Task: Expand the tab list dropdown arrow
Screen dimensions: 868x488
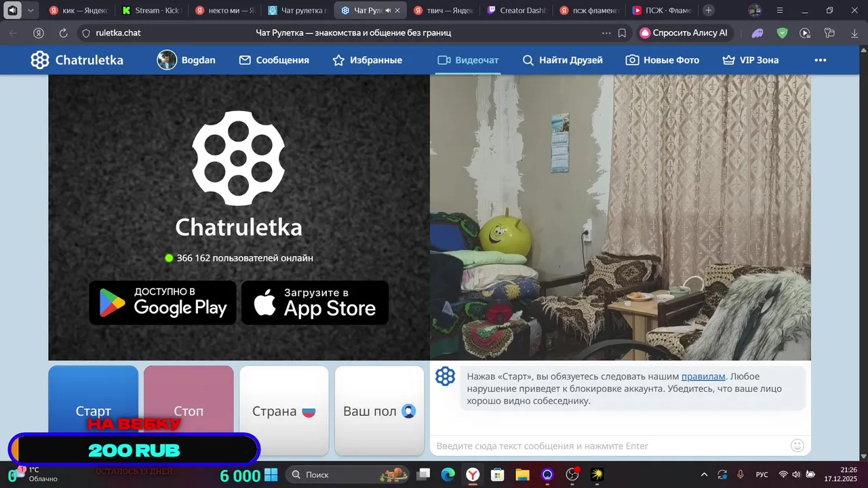Action: pos(31,10)
